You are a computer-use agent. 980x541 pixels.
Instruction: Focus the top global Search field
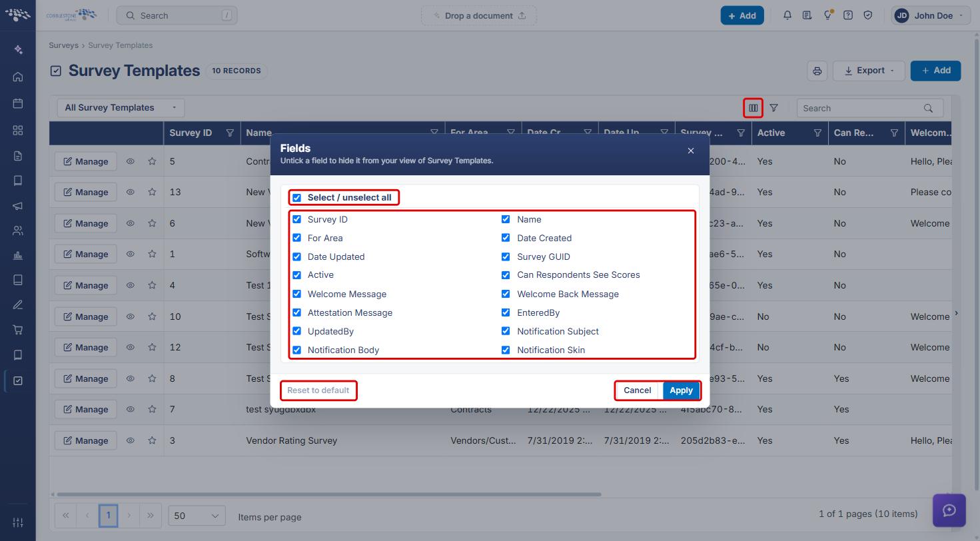[177, 15]
